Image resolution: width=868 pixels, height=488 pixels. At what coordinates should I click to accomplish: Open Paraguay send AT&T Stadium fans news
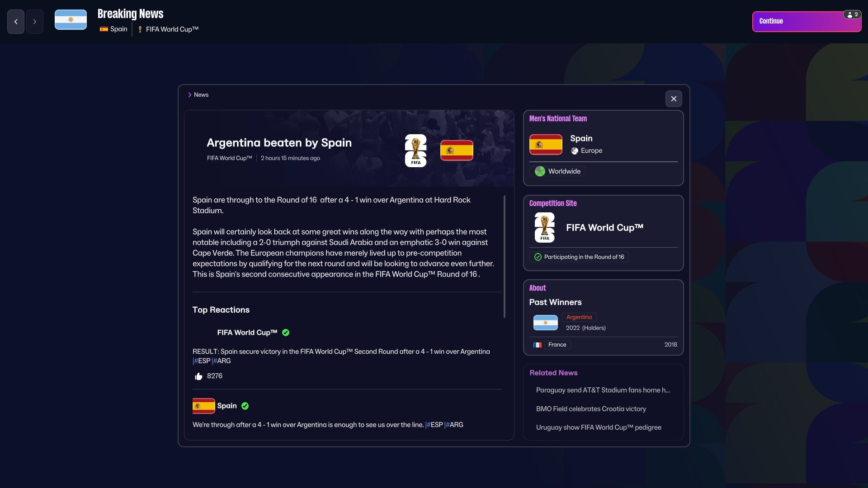[x=603, y=390]
